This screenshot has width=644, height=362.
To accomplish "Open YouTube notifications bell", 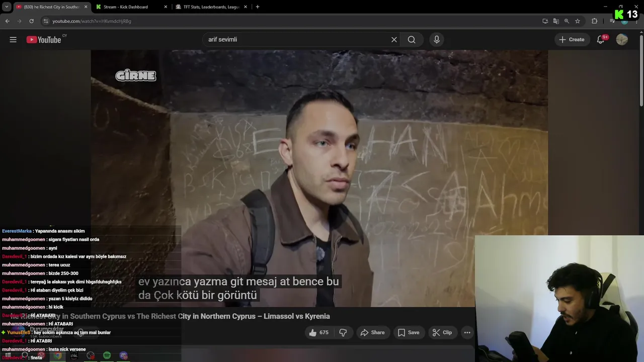I will [600, 40].
